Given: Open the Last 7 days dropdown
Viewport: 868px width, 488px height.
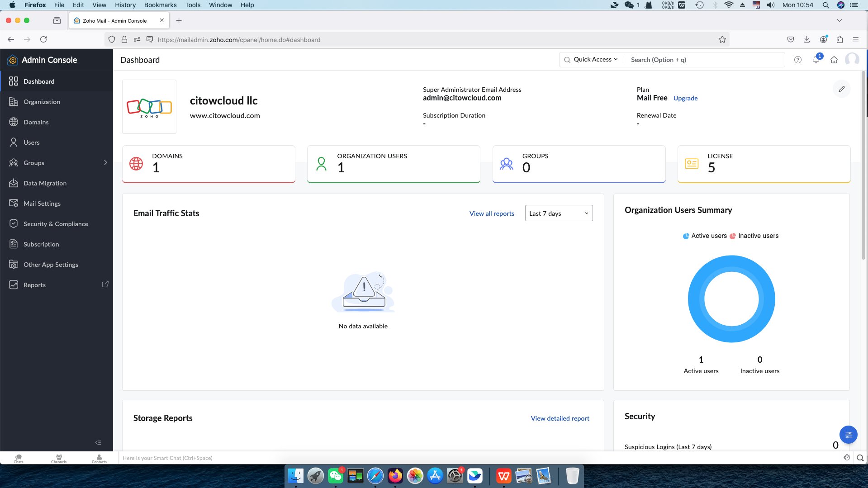Looking at the screenshot, I should click(559, 213).
